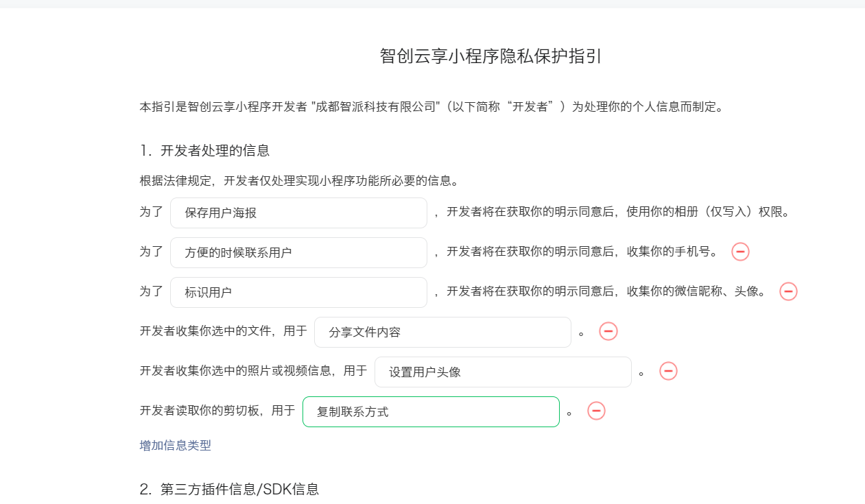Click the text 根据法律规定，开发者仅处理实现小程序功能所必要的信息
The image size is (865, 504).
pos(299,181)
